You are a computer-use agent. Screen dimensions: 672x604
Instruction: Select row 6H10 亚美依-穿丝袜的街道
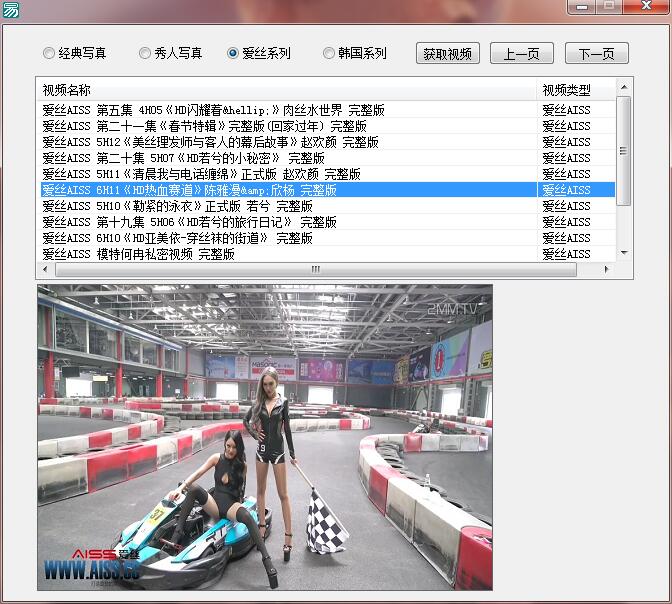click(327, 238)
